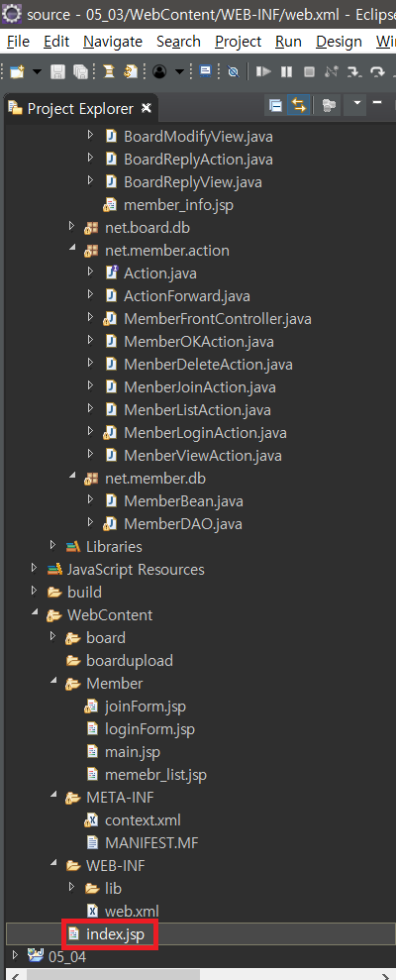Viewport: 396px width, 980px height.
Task: Click the Save All toolbar icon
Action: coord(80,72)
